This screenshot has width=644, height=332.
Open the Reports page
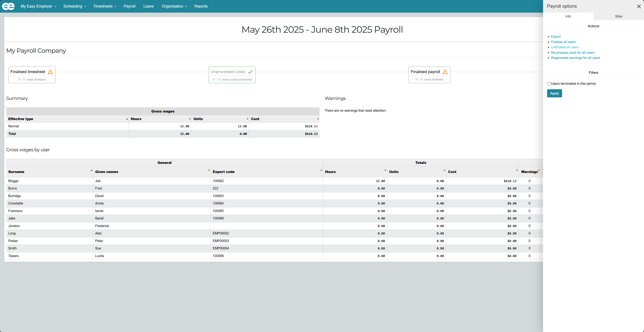point(201,6)
